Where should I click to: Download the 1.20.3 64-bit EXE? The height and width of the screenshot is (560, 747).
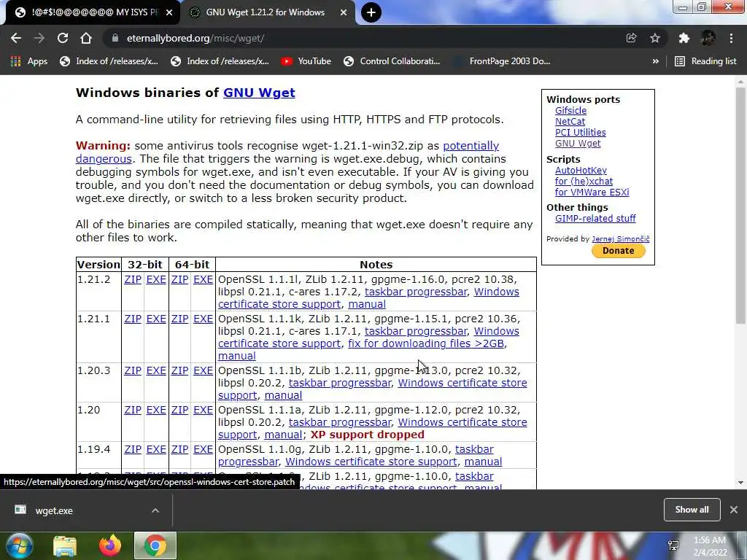203,370
